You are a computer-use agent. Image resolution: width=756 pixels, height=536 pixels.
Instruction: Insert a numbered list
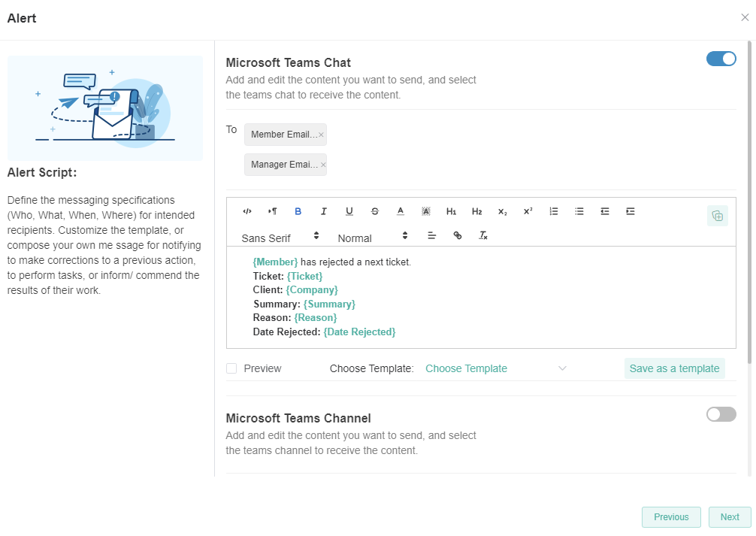pos(554,212)
